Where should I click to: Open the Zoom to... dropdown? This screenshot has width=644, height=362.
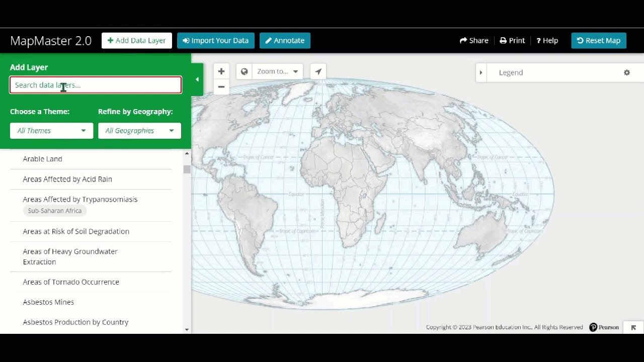point(277,71)
